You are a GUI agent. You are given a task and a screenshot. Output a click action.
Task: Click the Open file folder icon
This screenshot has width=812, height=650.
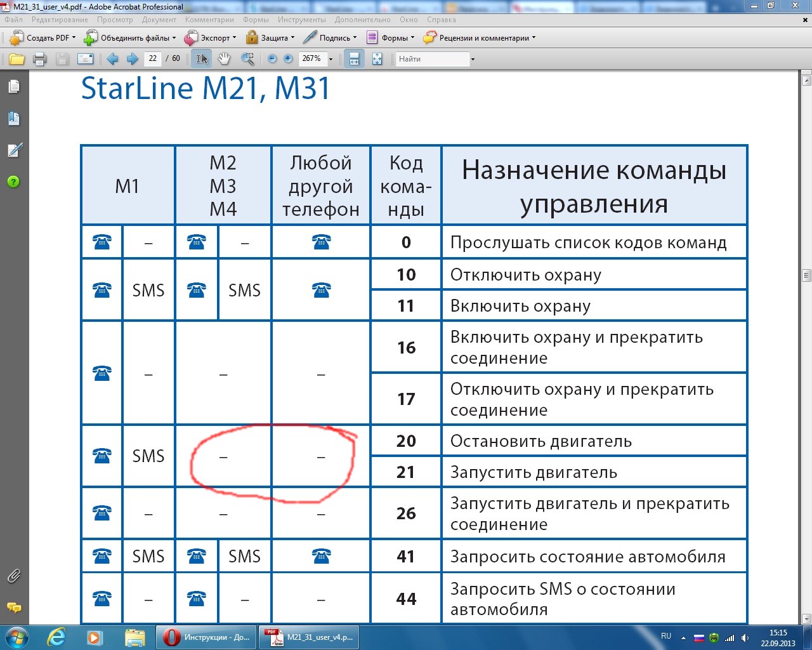tap(16, 59)
